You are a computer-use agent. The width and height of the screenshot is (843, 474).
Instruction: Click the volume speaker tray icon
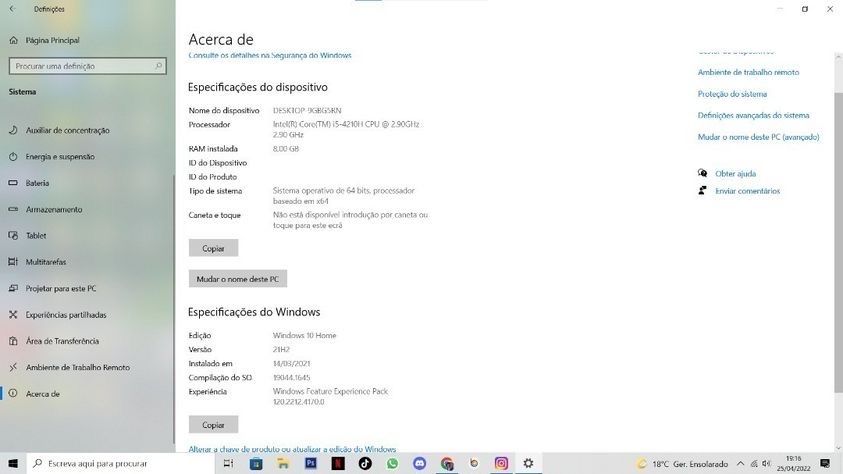pos(766,464)
